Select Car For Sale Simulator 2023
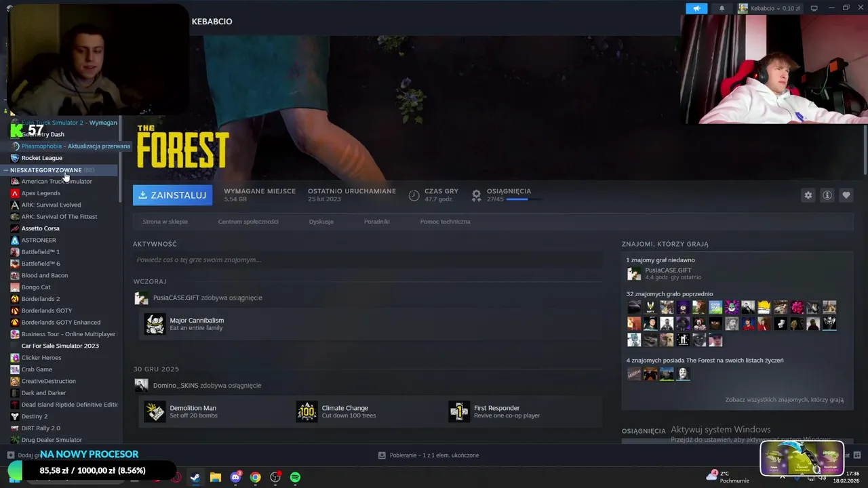The image size is (868, 488). tap(60, 346)
